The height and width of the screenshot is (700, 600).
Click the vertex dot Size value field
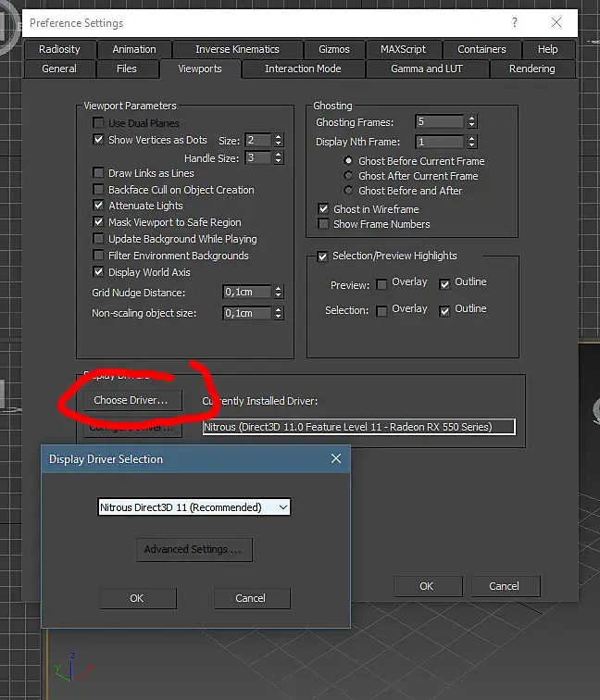pos(258,140)
